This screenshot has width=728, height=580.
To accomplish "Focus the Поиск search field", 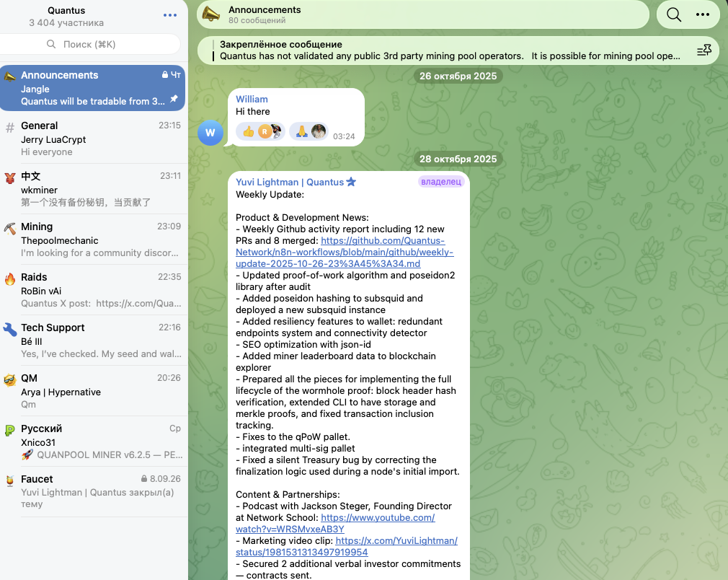I will tap(89, 44).
